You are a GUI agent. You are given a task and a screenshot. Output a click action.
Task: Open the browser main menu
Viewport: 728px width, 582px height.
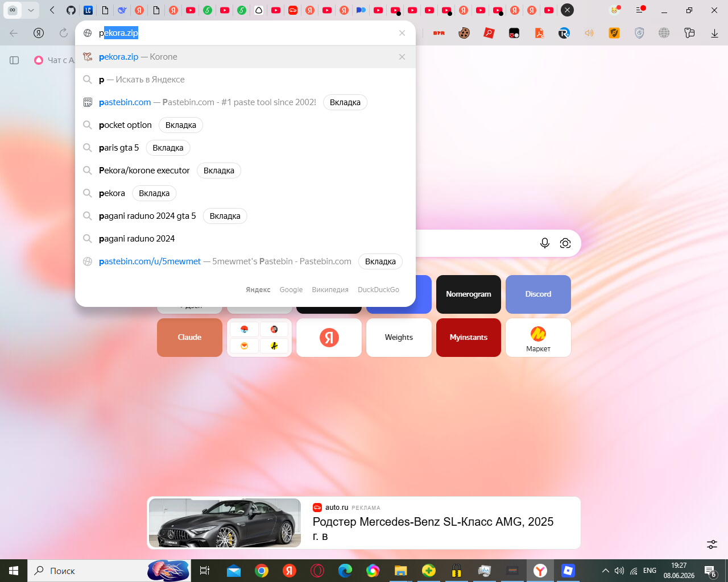[x=640, y=10]
